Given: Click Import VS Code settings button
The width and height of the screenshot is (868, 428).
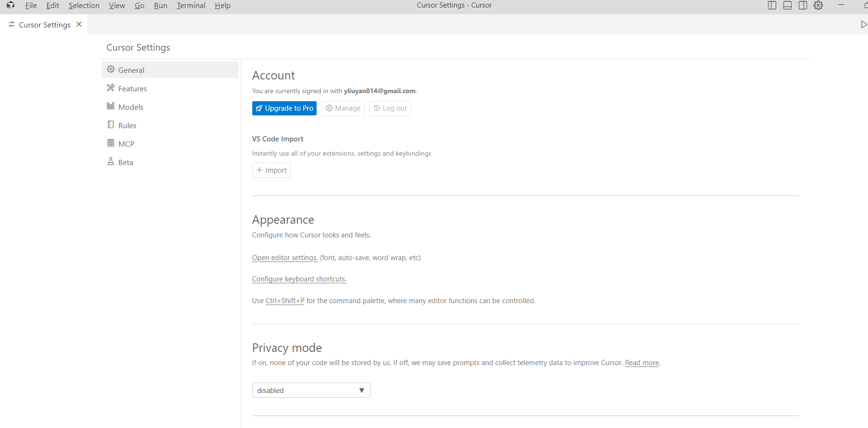Looking at the screenshot, I should pos(272,170).
